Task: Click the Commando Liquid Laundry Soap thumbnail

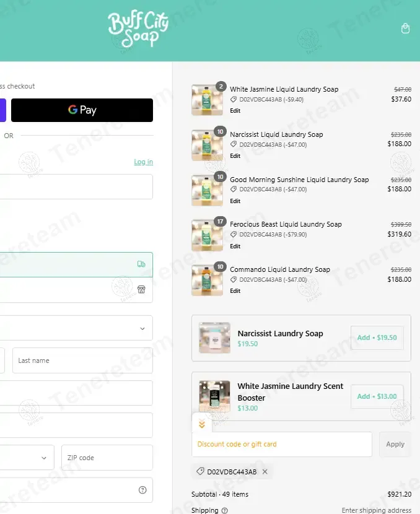Action: point(207,280)
